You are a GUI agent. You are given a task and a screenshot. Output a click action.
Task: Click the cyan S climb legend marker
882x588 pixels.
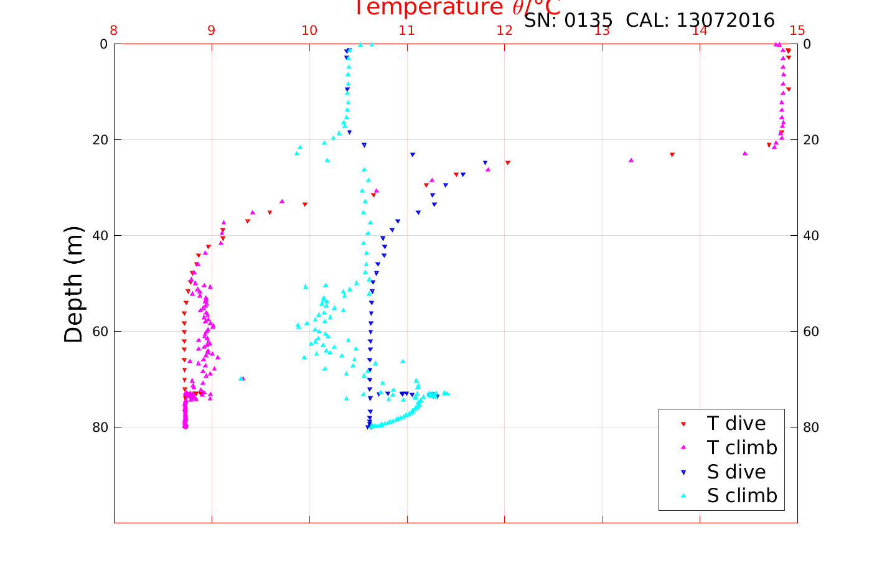[x=683, y=497]
